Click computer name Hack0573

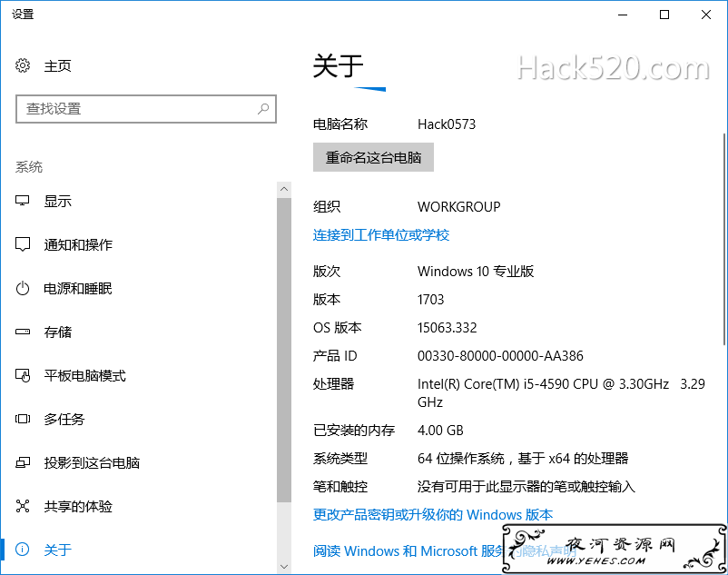(x=447, y=124)
